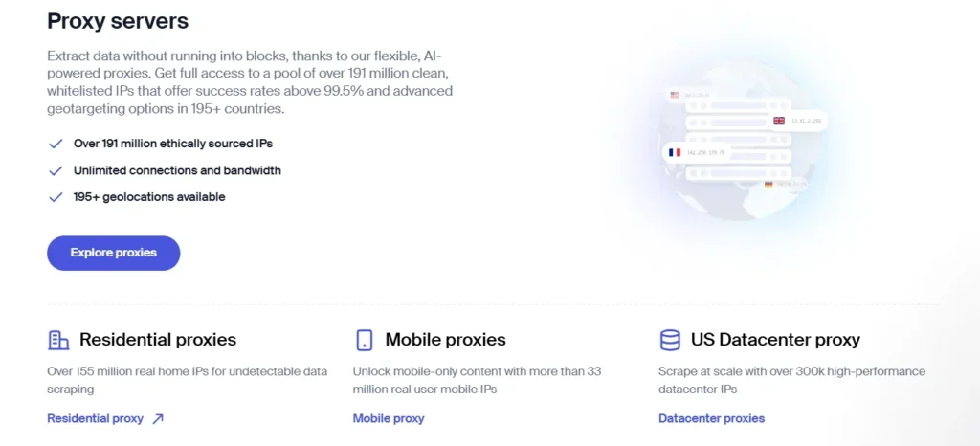980x446 pixels.
Task: Click the arrow icon beside Residential proxy
Action: (x=158, y=418)
